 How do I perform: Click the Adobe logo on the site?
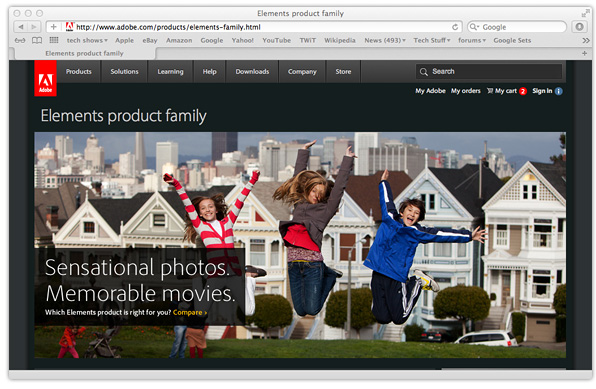[45, 78]
